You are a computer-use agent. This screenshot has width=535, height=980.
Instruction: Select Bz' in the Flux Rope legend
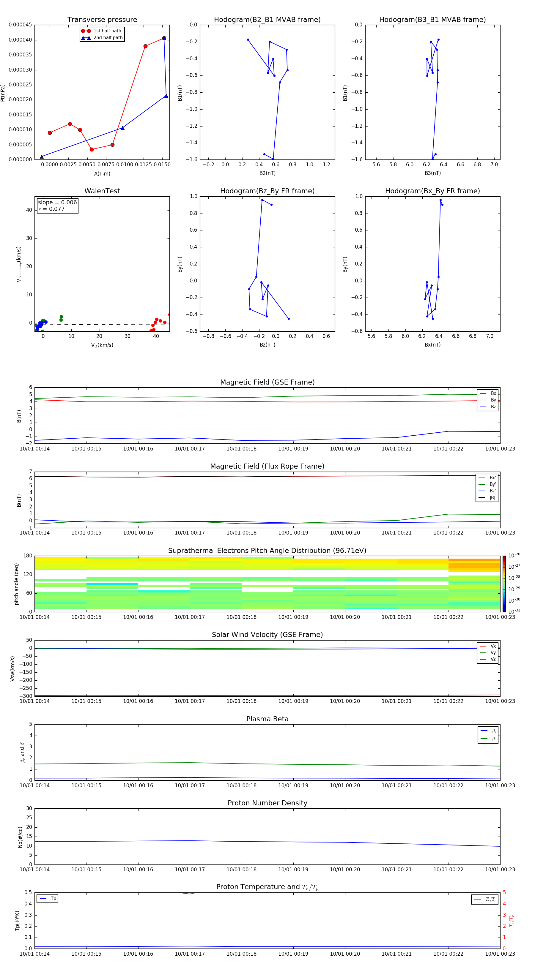487,491
